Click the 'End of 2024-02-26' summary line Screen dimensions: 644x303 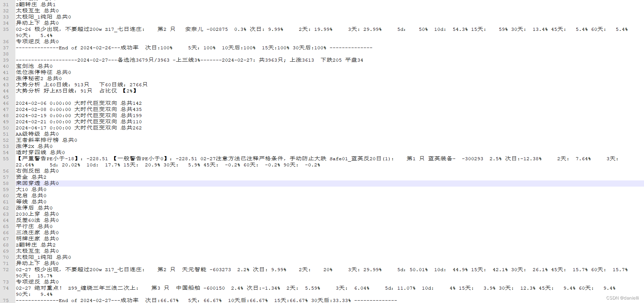coord(194,48)
